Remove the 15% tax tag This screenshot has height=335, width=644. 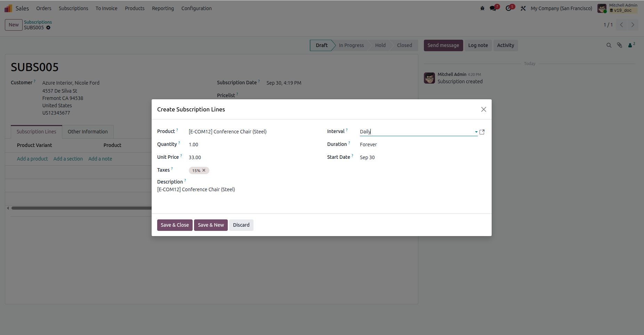click(204, 170)
